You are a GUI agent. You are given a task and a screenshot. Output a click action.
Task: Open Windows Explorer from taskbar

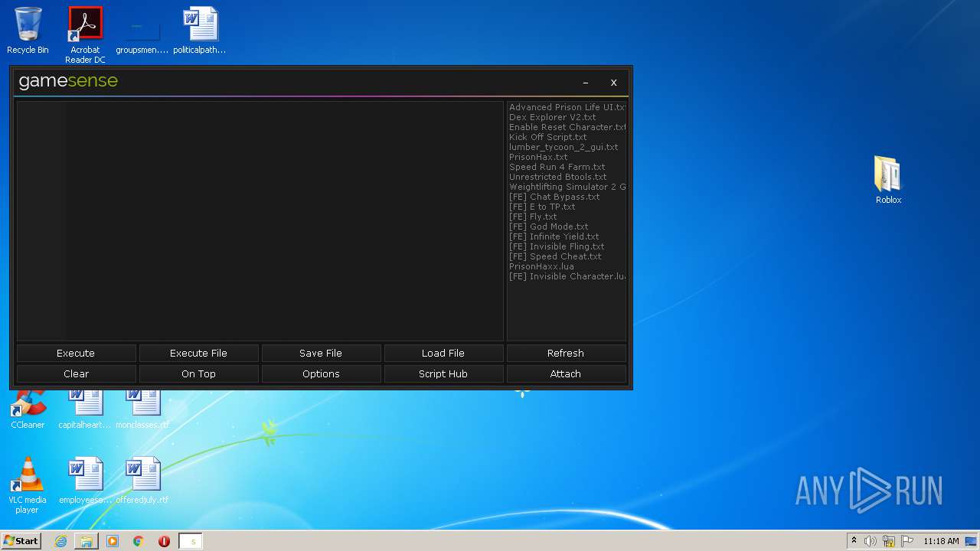point(87,541)
